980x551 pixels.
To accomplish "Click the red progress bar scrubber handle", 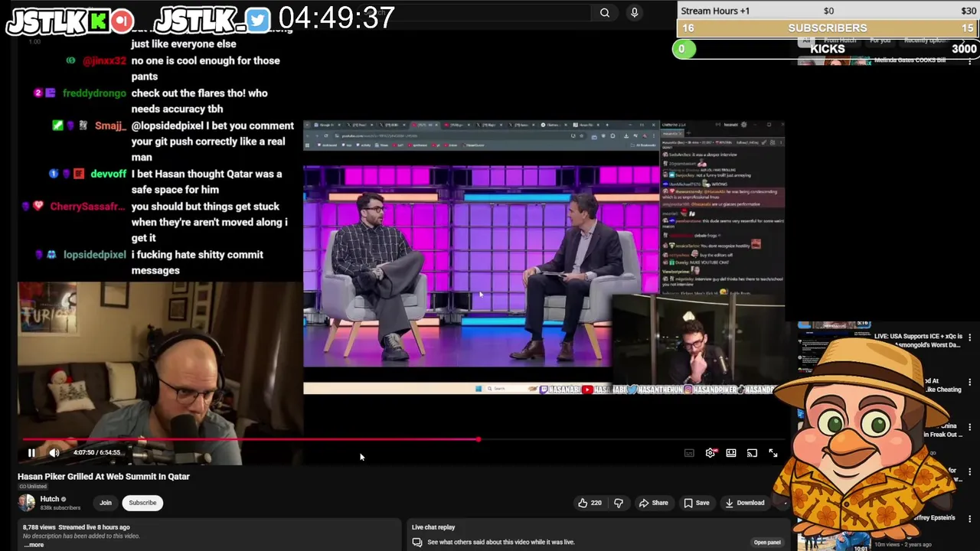I will pos(478,439).
